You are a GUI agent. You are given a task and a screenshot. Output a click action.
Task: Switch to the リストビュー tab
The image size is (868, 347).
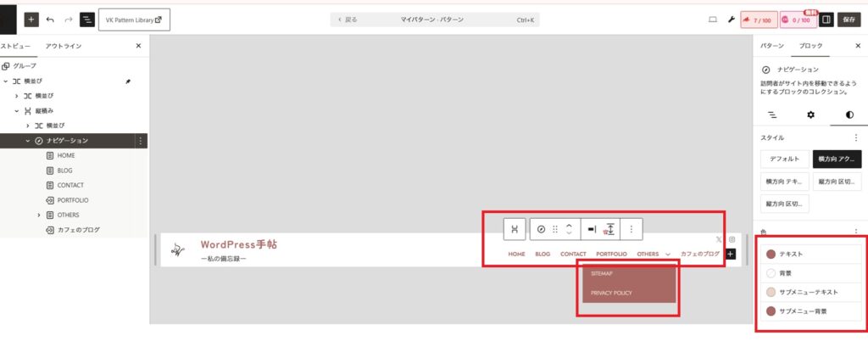pos(15,46)
